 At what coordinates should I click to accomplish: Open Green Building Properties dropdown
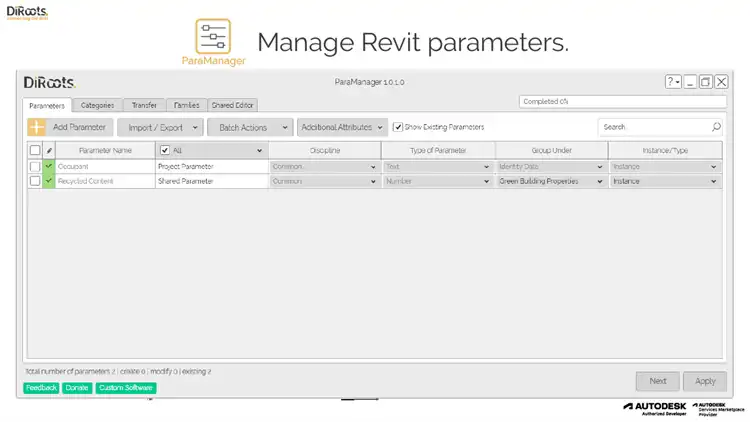[x=551, y=181]
